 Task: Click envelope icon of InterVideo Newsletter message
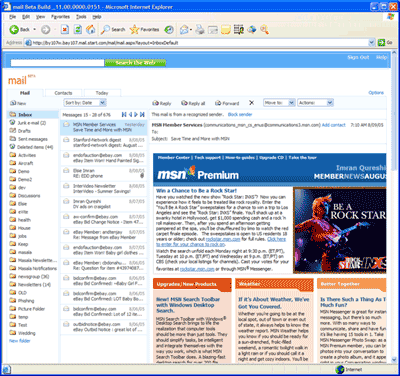coord(66,186)
